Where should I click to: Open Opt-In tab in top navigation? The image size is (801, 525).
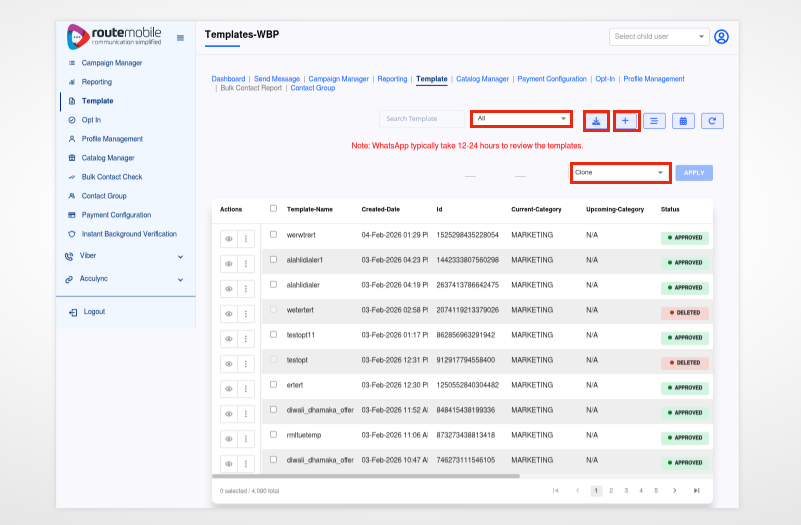click(605, 79)
